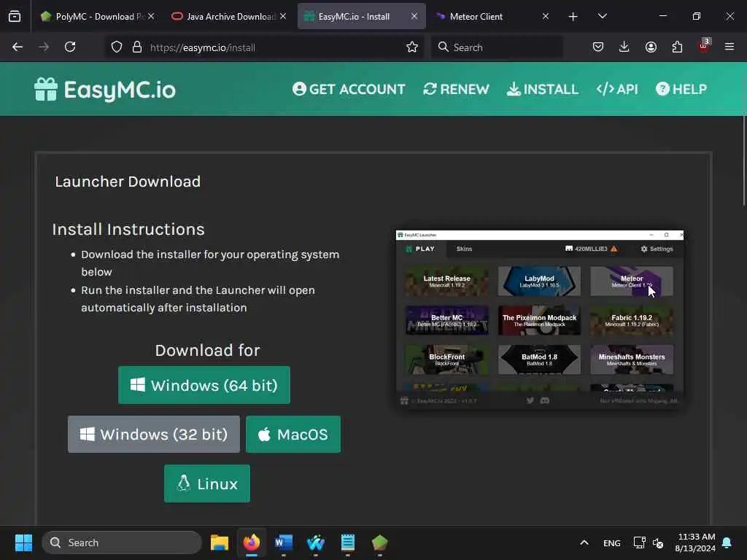Download Windows (64 bit) installer

pos(204,385)
